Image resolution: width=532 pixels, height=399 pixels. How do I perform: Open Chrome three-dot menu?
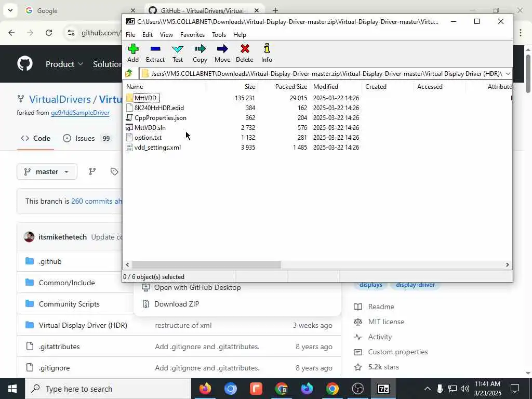521,33
